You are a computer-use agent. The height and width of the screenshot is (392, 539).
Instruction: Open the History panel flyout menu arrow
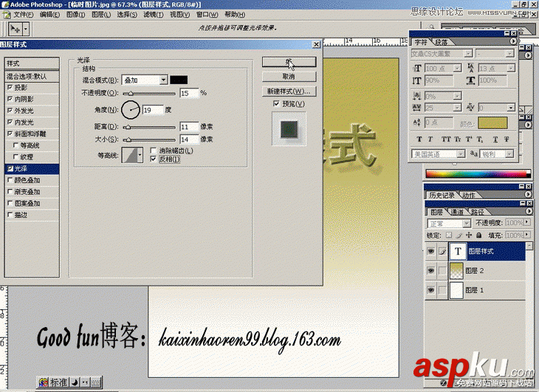coord(528,194)
